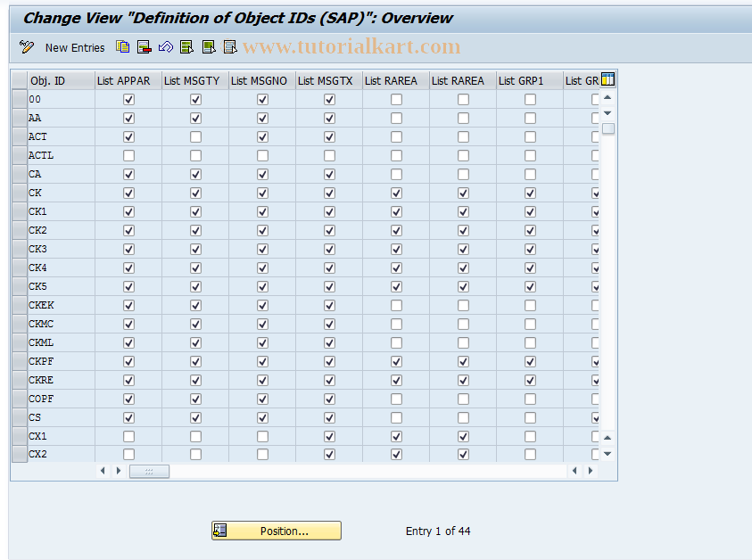Screen dimensions: 752x560
Task: Enable List MSGTY checkbox for ACTL row
Action: pos(195,155)
